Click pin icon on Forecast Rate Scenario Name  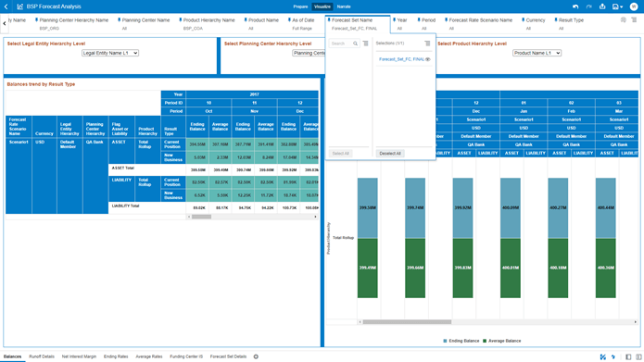[x=446, y=19]
